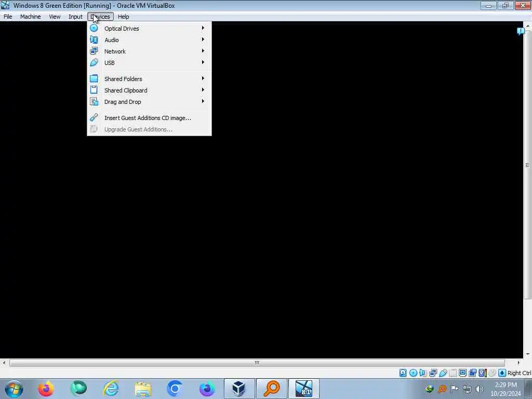The height and width of the screenshot is (399, 532).
Task: Switch to VirtualBox Manager taskbar button
Action: pyautogui.click(x=239, y=389)
